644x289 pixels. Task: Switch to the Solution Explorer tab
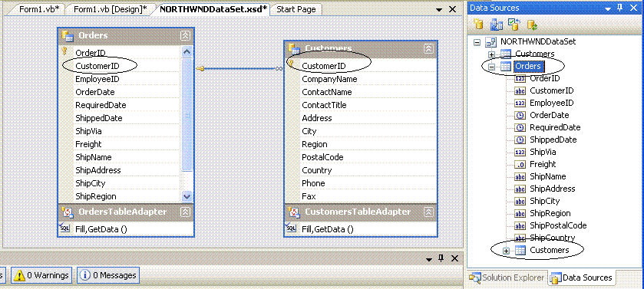[x=507, y=278]
